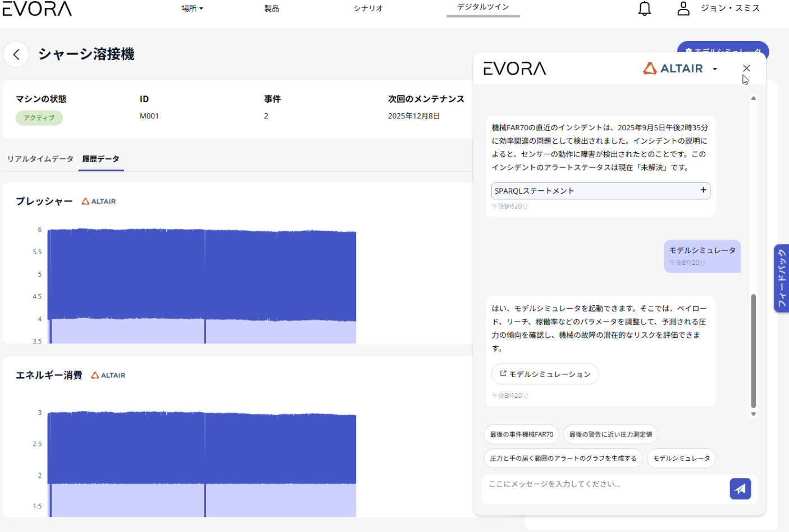Open the シナリオ menu item
Image resolution: width=789 pixels, height=532 pixels.
pyautogui.click(x=368, y=8)
